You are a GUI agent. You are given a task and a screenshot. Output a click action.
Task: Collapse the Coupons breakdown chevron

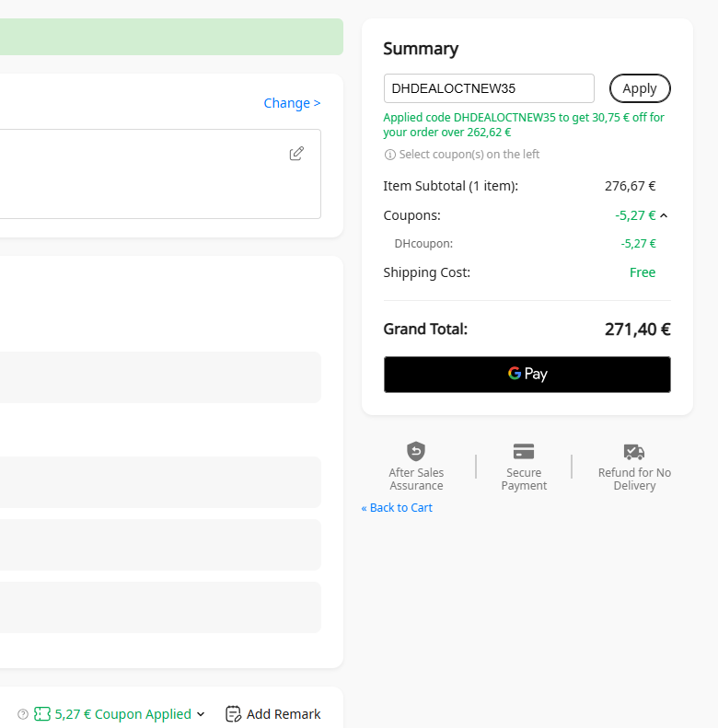(x=664, y=215)
